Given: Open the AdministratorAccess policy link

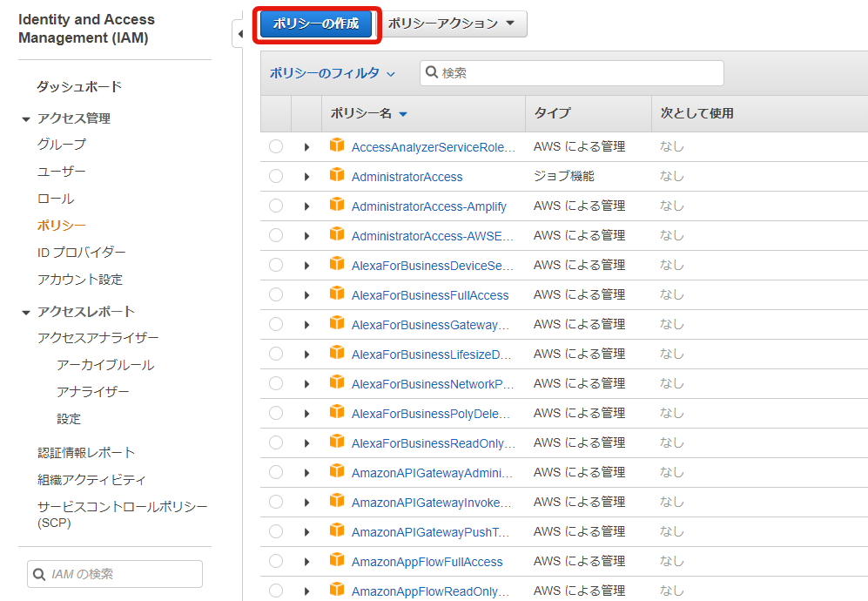Looking at the screenshot, I should click(407, 177).
